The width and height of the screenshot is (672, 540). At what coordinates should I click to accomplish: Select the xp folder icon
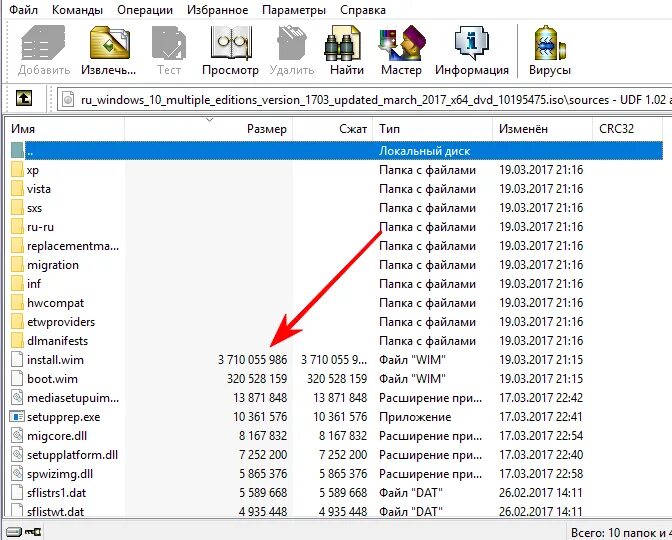[x=17, y=170]
